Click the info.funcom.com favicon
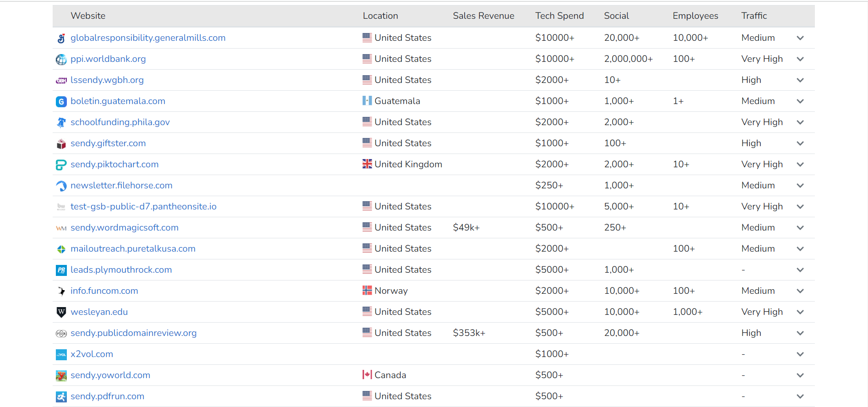This screenshot has height=407, width=868. 61,291
